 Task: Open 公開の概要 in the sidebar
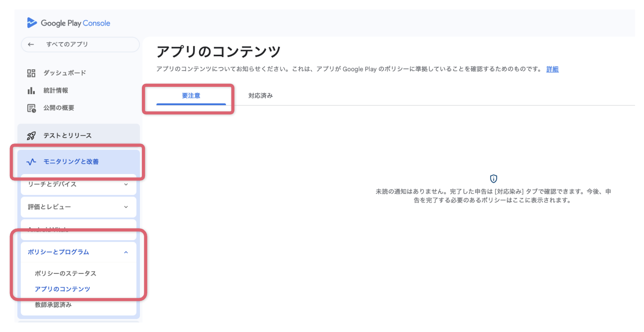tap(59, 108)
